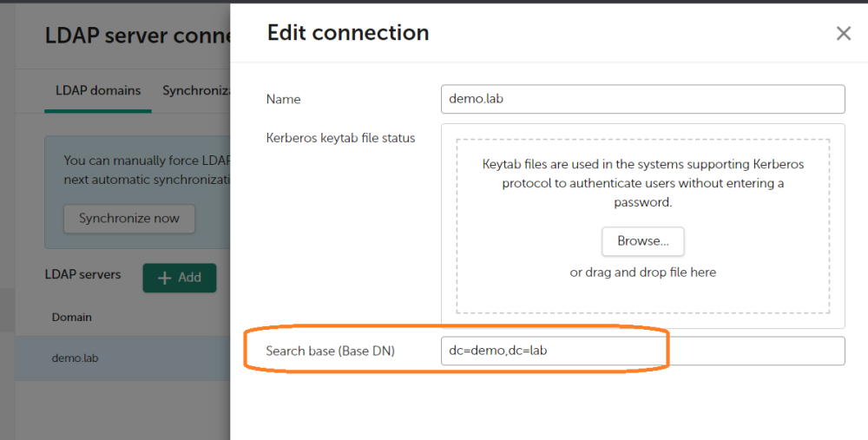Screen dimensions: 868x440
Task: Click the LDAP server connection page heading
Action: point(136,36)
